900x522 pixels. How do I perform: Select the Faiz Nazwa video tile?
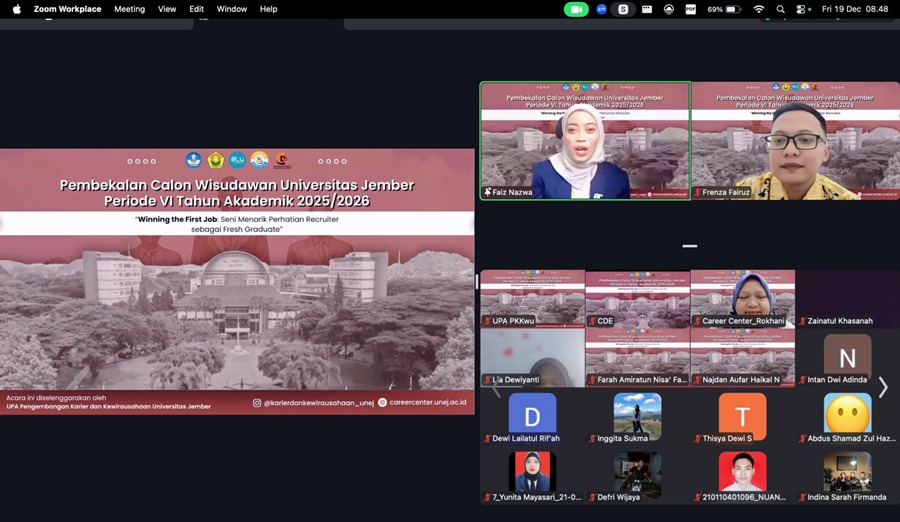[584, 140]
